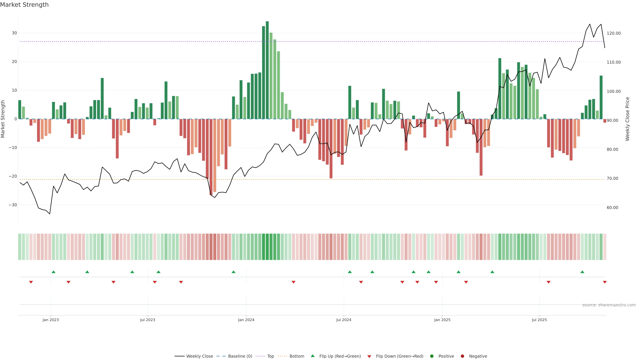Click Flip Up green triangle legend icon
644x362 pixels.
[312, 356]
